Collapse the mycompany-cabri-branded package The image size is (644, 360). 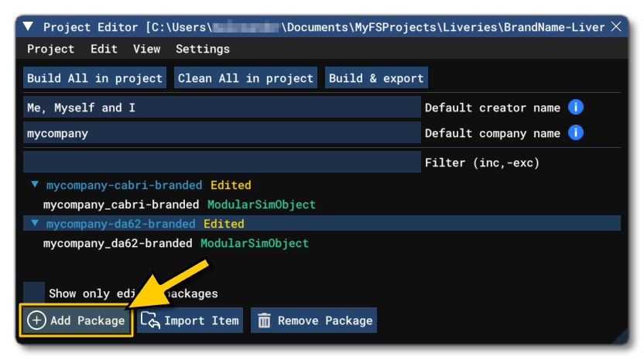click(35, 185)
